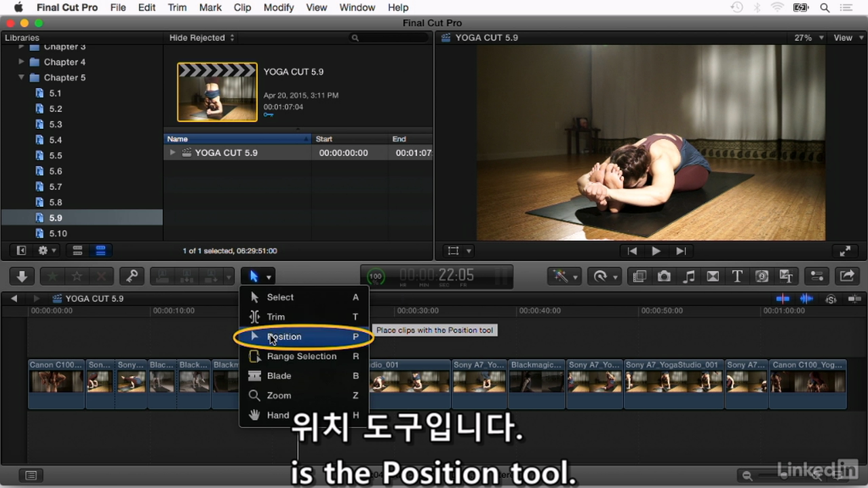This screenshot has height=488, width=868.
Task: Open the browser gear action menu
Action: (x=47, y=251)
